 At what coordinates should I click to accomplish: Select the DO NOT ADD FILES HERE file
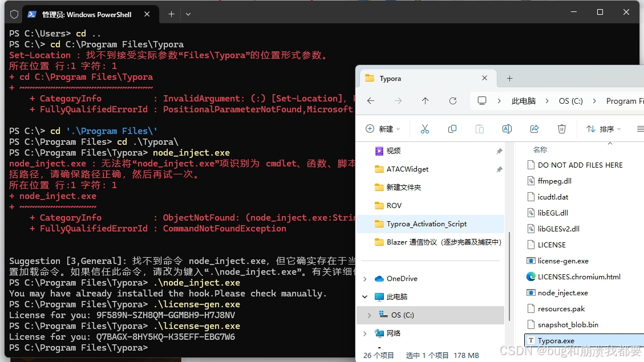pos(580,165)
